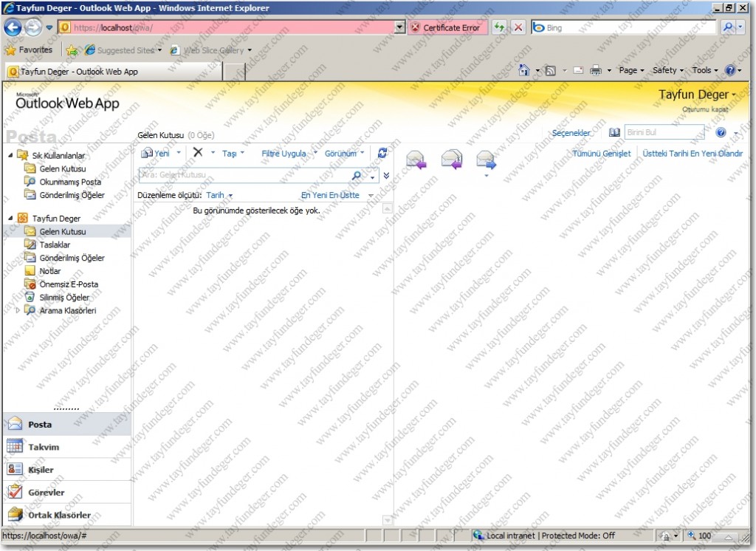Expand the Arama Klasörleri tree node
The image size is (756, 551).
(17, 310)
